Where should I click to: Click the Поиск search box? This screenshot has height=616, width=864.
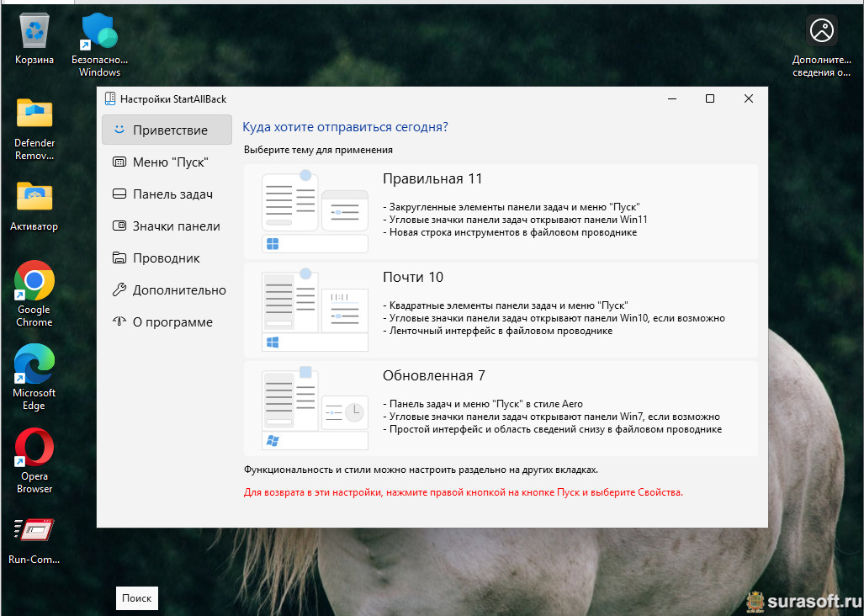pyautogui.click(x=137, y=598)
